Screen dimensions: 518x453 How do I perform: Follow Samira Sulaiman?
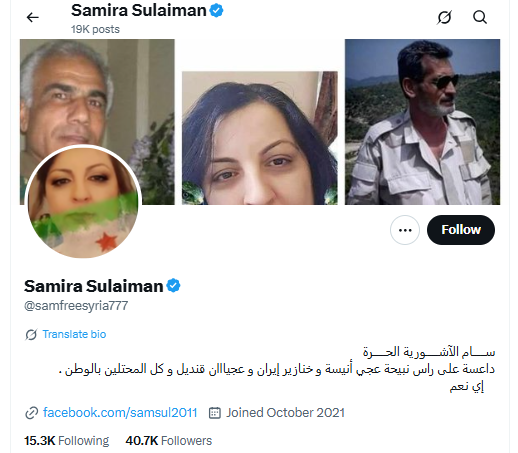pyautogui.click(x=461, y=230)
